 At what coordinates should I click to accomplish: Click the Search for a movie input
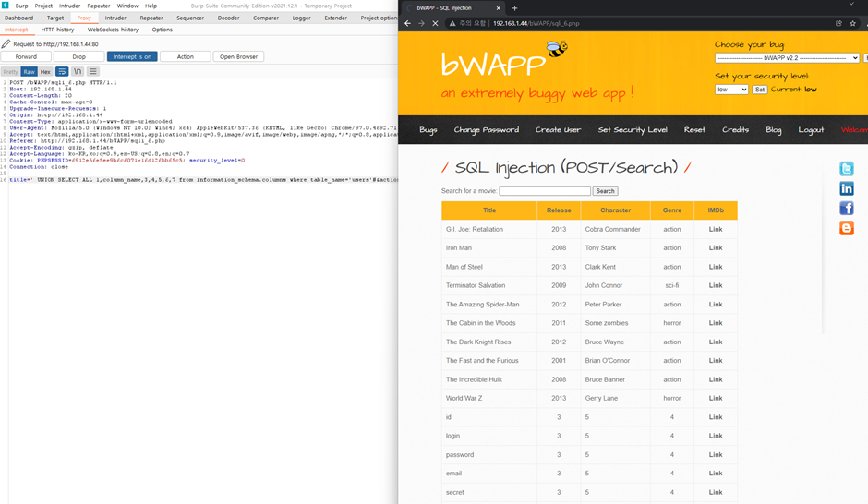pyautogui.click(x=545, y=191)
